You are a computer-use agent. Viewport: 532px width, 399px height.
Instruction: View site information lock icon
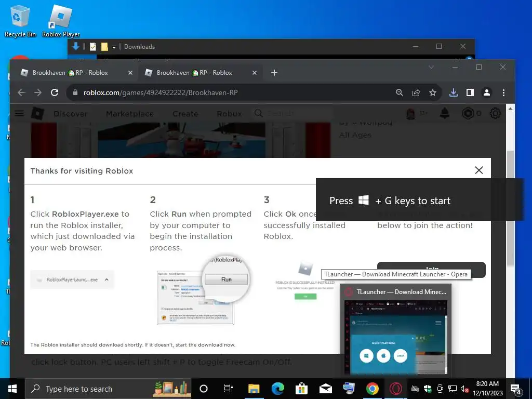pyautogui.click(x=75, y=92)
